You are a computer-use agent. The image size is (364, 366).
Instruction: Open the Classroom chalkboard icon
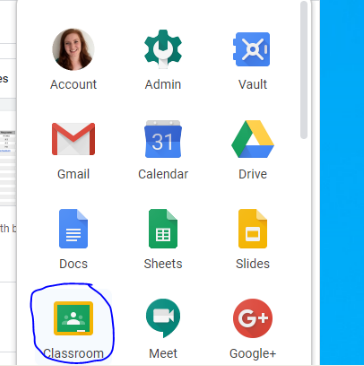73,318
